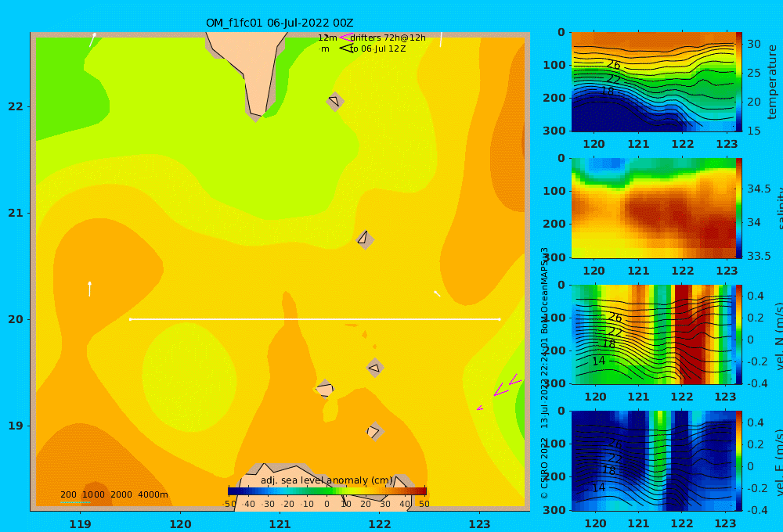Image resolution: width=783 pixels, height=532 pixels.
Task: Open the eastward velocity section plot
Action: coord(653,461)
